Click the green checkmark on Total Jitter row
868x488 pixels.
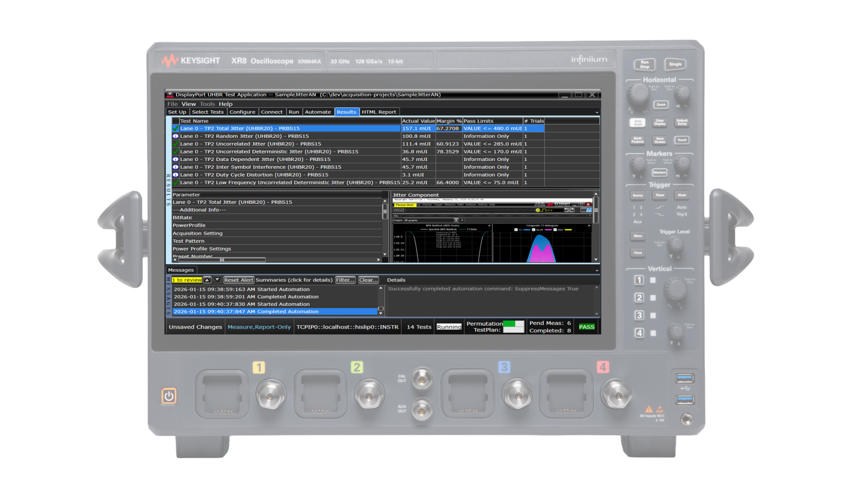[175, 128]
